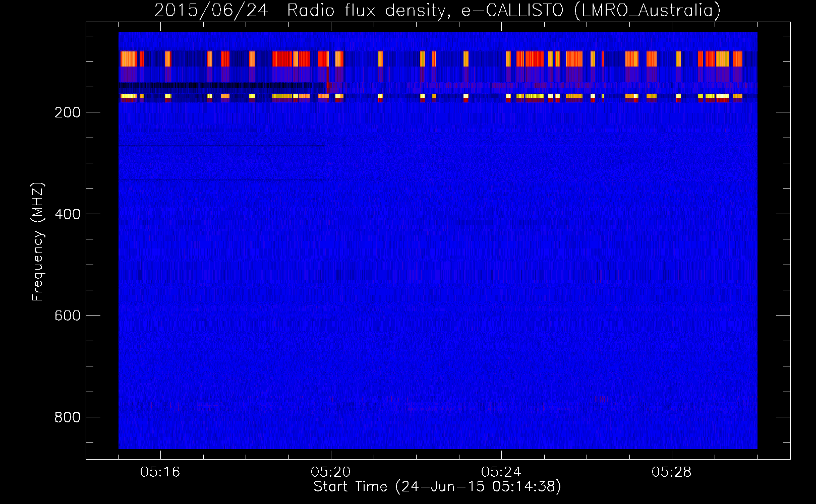Viewport: 816px width, 504px height.
Task: Click the 200 frequency tick label
Action: [67, 112]
